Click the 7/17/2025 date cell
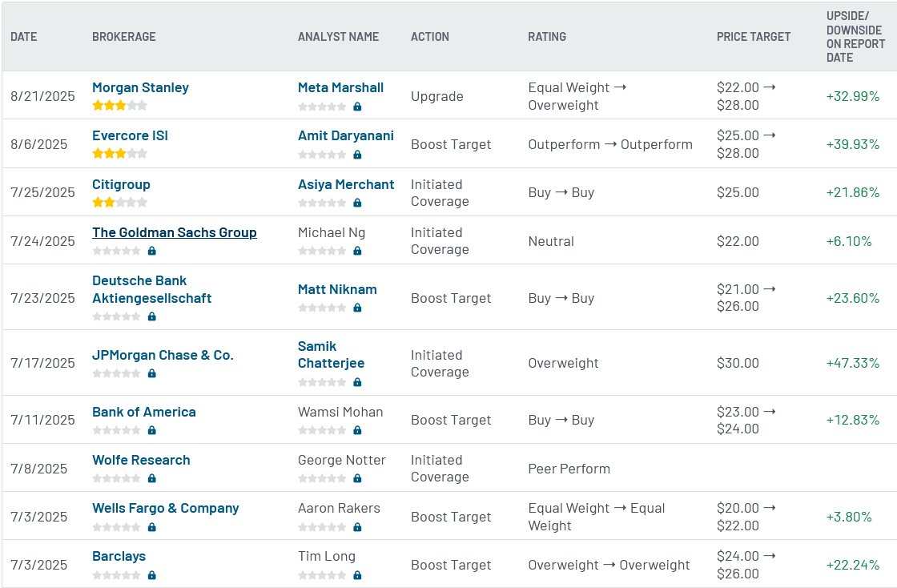Image resolution: width=897 pixels, height=588 pixels. (42, 363)
